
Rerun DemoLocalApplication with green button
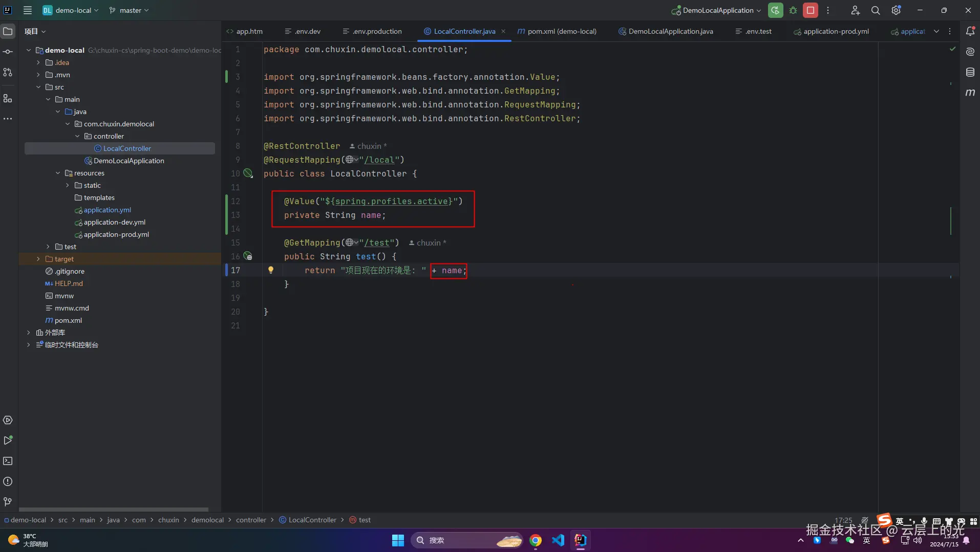pos(775,10)
